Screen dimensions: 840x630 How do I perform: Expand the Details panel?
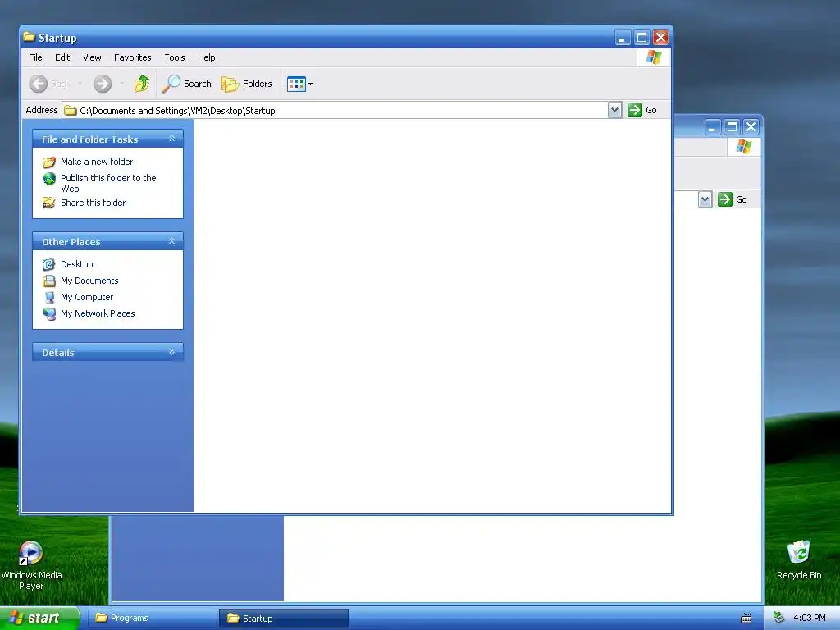tap(172, 352)
